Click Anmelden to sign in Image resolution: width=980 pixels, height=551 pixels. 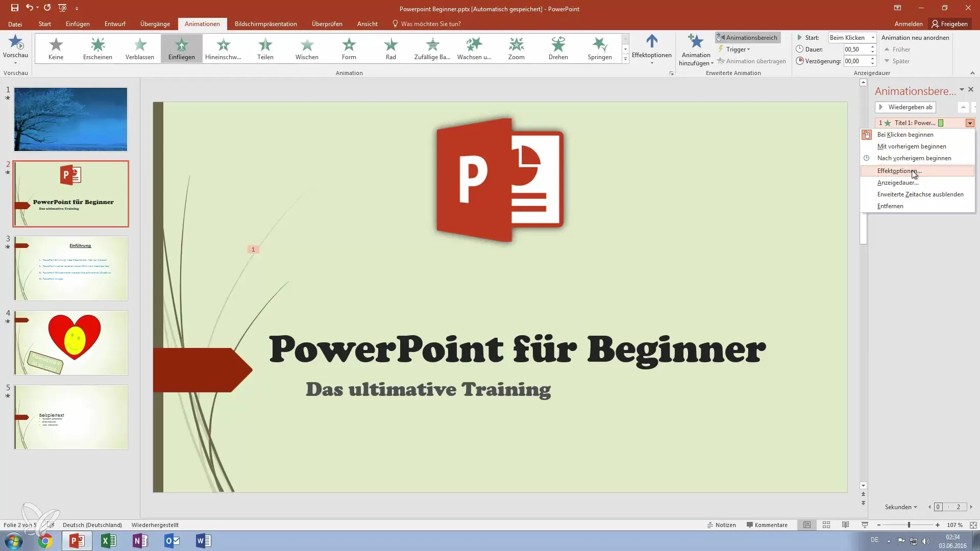pos(908,23)
